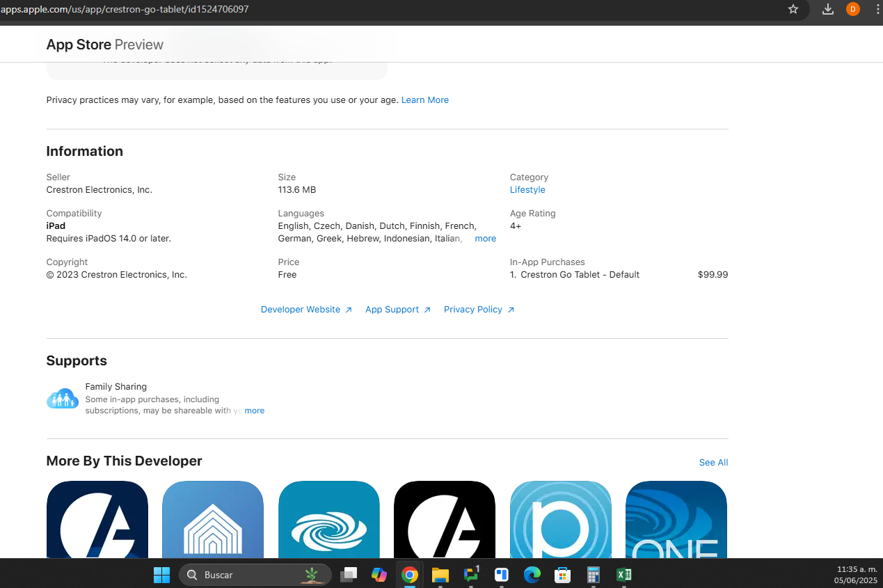883x588 pixels.
Task: Open Windows Start menu
Action: click(161, 575)
